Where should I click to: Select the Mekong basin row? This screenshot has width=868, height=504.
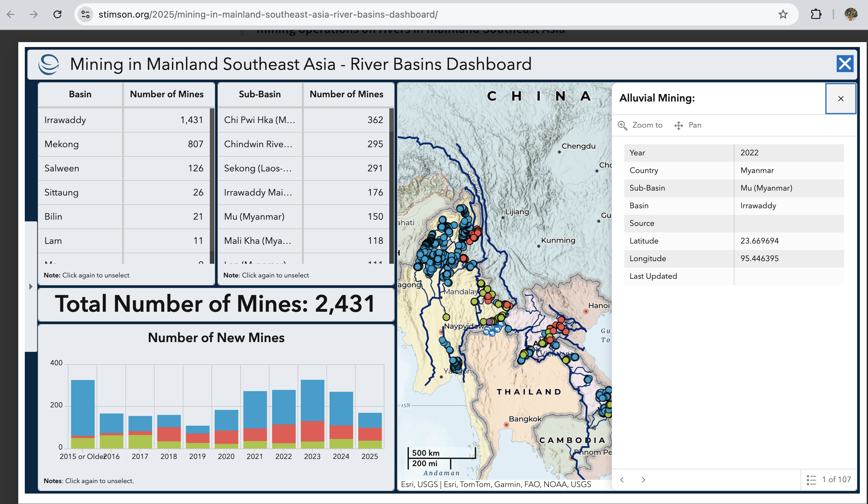click(x=124, y=144)
